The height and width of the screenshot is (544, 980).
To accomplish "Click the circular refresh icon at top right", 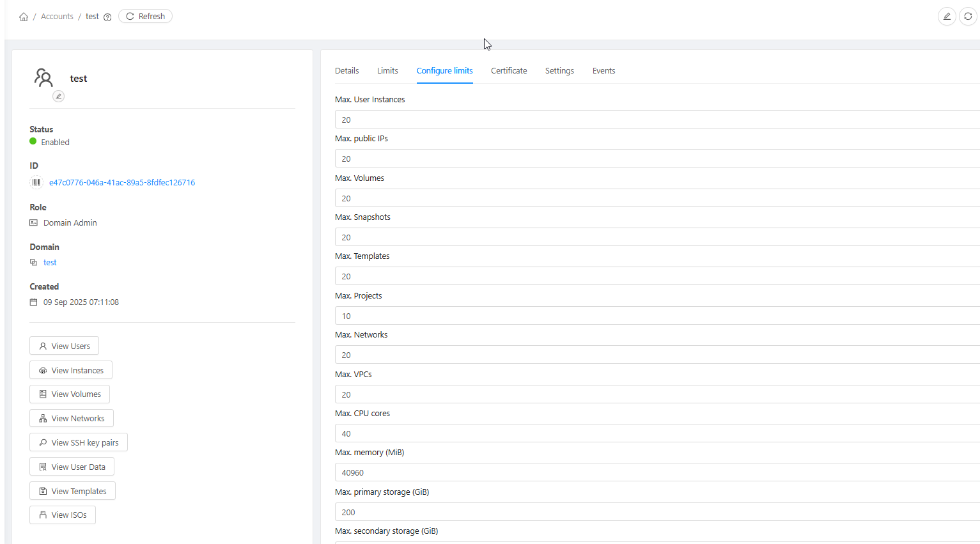I will [x=968, y=17].
